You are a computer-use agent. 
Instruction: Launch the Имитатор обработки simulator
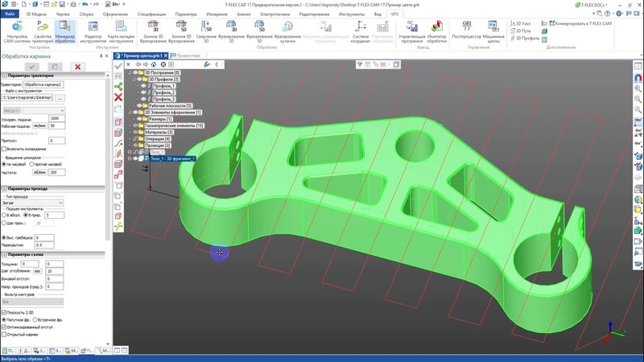tap(436, 34)
